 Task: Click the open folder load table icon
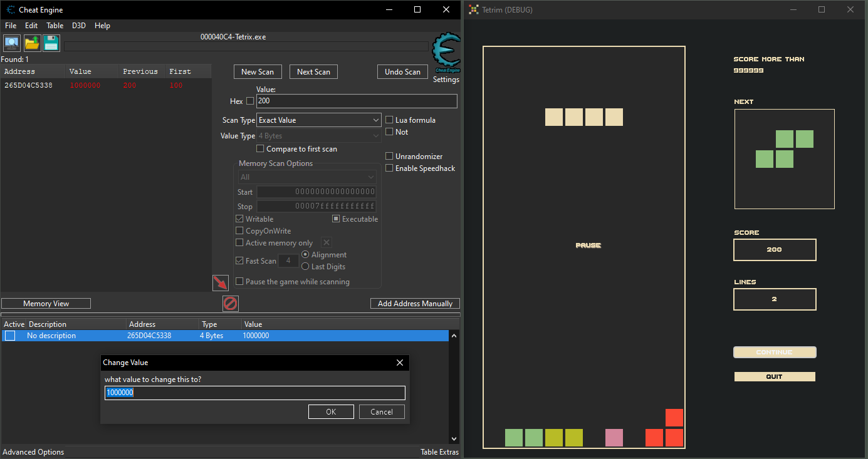tap(32, 43)
